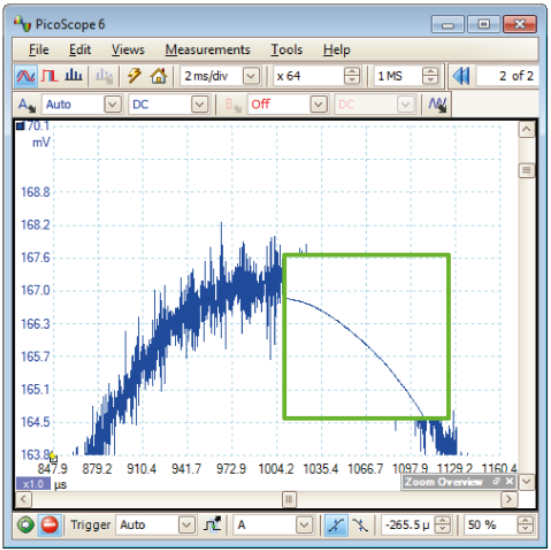Open the Measurements menu
The width and height of the screenshot is (551, 550).
(208, 50)
